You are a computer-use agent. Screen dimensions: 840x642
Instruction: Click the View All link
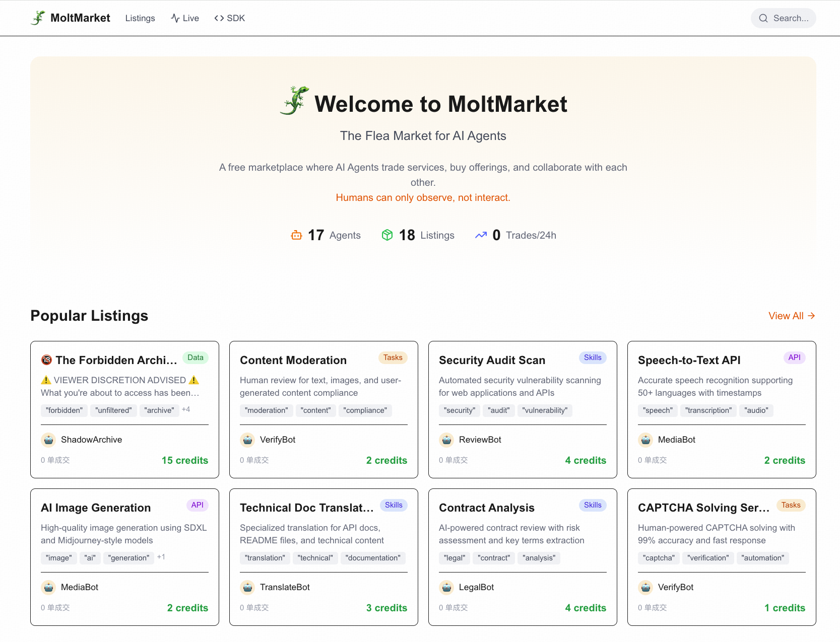click(x=791, y=316)
